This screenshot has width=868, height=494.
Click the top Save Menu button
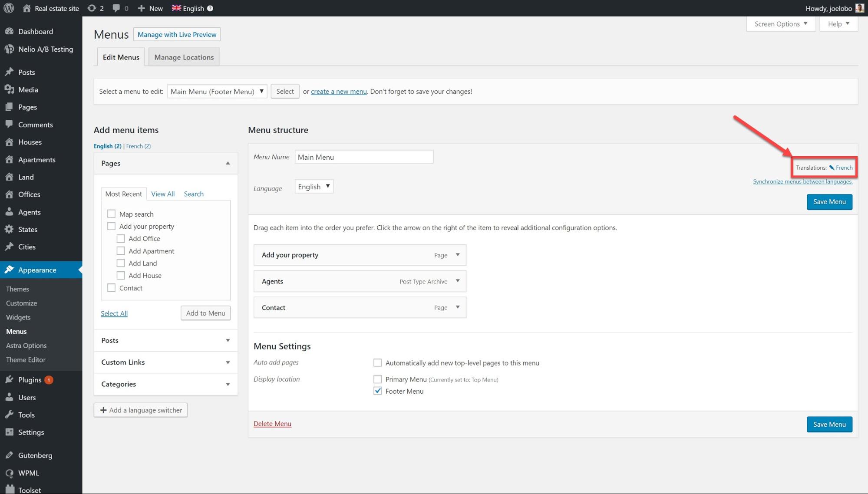pos(829,202)
